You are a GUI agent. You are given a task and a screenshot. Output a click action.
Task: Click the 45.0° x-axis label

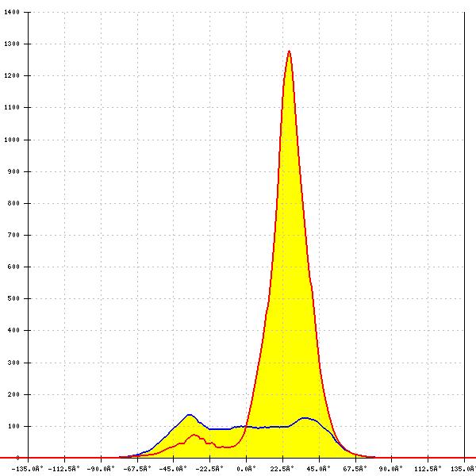pyautogui.click(x=318, y=469)
